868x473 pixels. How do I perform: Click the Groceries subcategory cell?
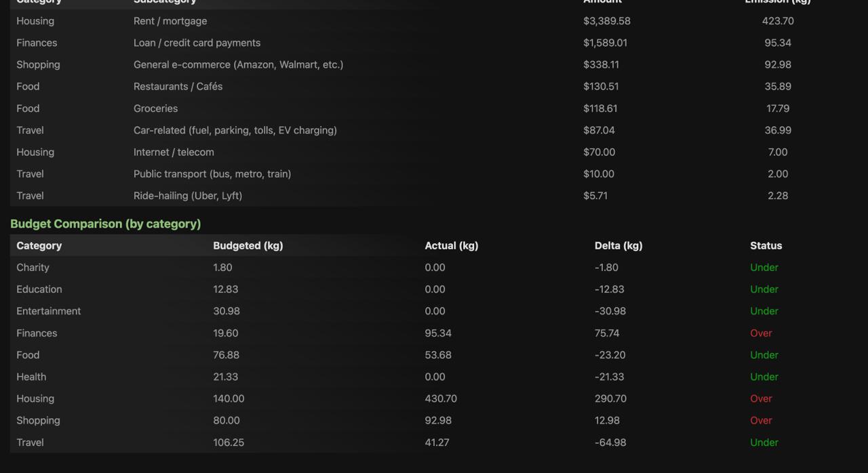[155, 108]
